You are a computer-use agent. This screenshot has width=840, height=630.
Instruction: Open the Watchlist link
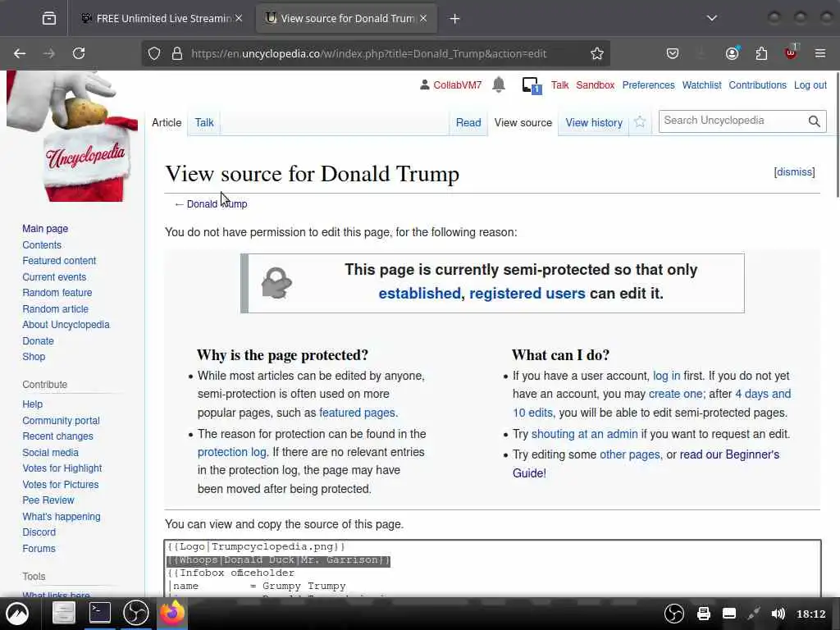(x=702, y=85)
